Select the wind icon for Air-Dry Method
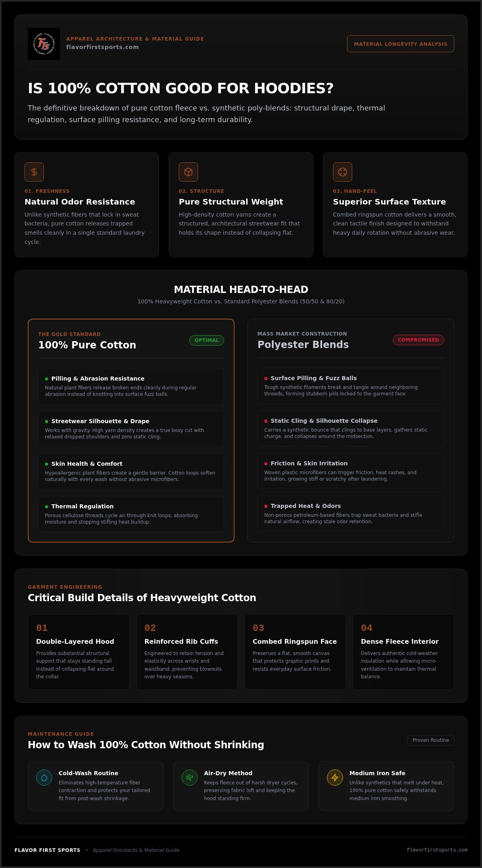 tap(190, 778)
